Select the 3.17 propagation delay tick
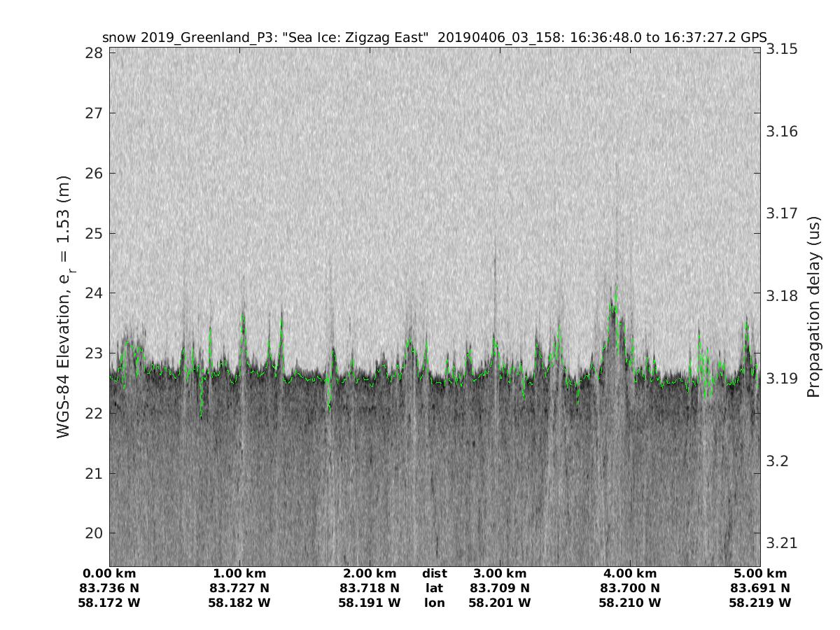The height and width of the screenshot is (630, 840). tap(780, 213)
